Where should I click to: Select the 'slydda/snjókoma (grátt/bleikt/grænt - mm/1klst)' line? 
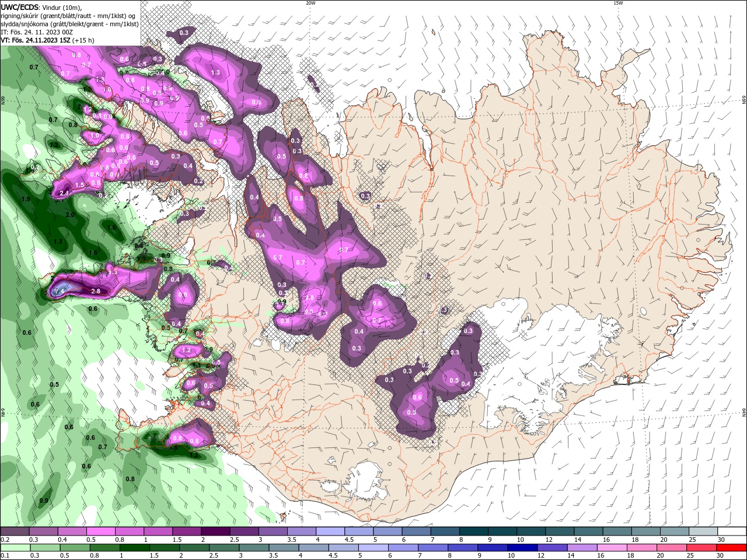(69, 23)
